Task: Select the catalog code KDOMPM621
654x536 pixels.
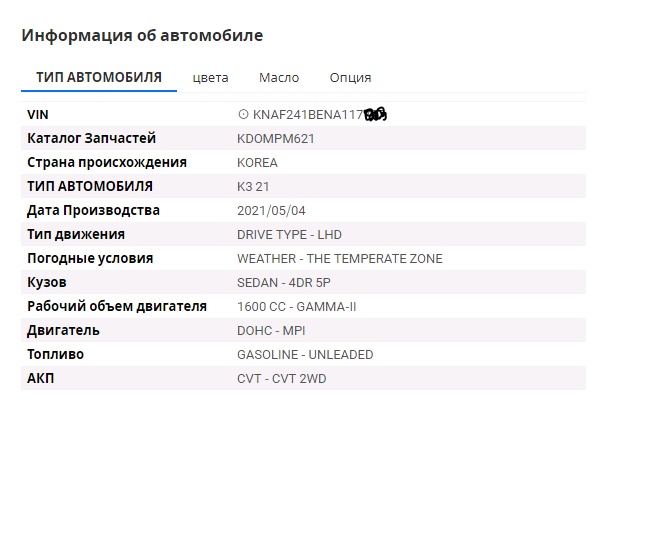Action: [x=276, y=138]
